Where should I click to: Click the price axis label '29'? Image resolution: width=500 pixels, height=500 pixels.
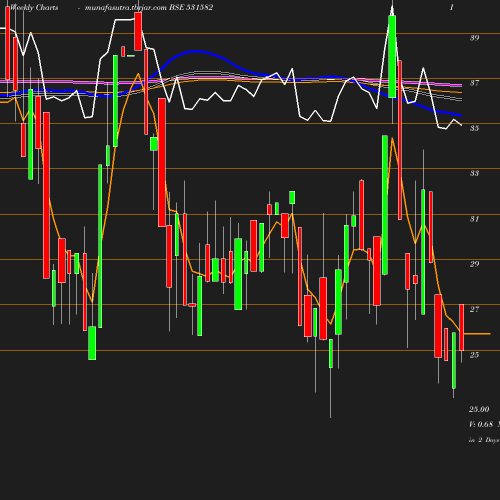[475, 264]
